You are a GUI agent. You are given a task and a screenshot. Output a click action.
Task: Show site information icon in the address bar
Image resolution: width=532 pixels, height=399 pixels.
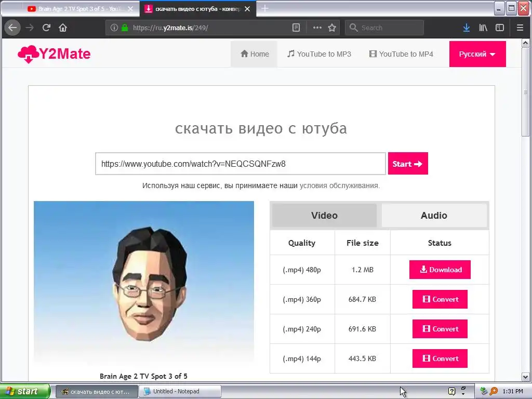[114, 28]
